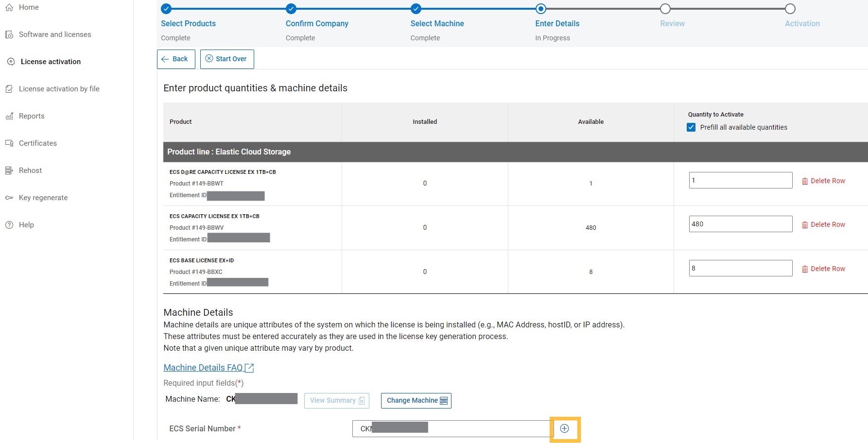
Task: Click the Home icon in the sidebar
Action: (x=10, y=7)
